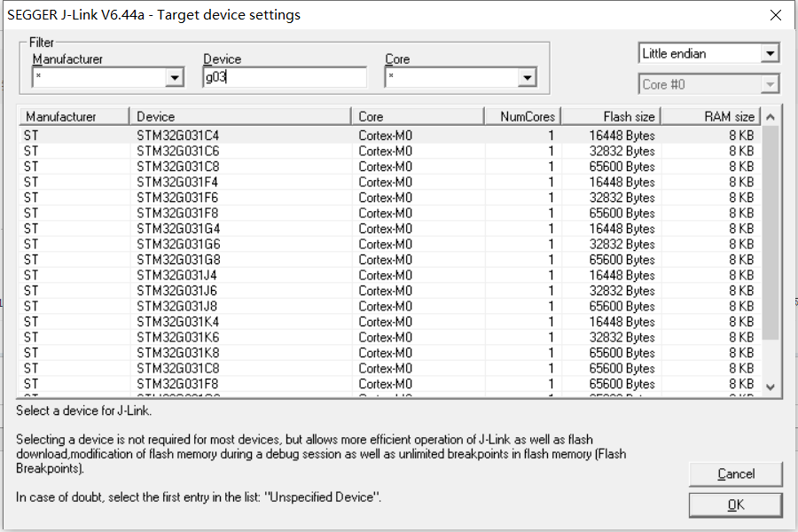Click the device list scroll down arrow
The height and width of the screenshot is (532, 798).
click(x=771, y=387)
